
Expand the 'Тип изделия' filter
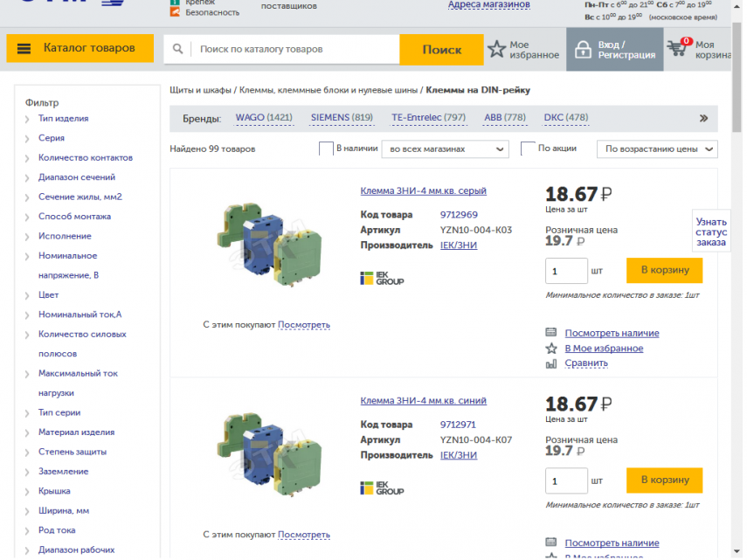click(63, 119)
